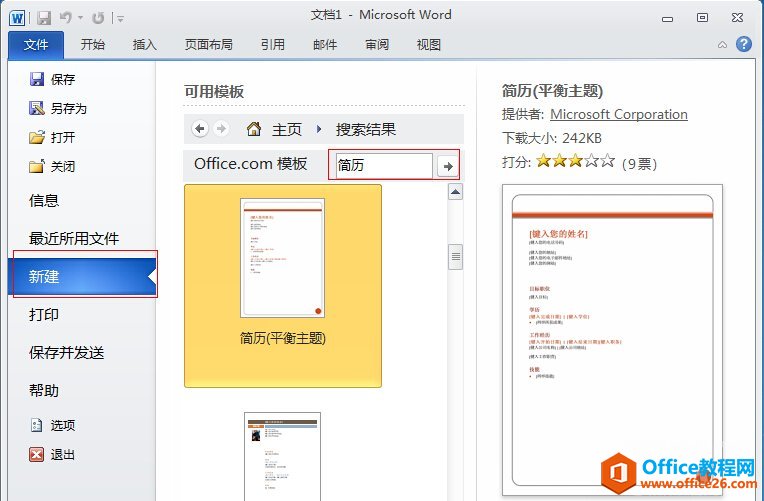Click 打开 in the backstage menu

point(53,137)
